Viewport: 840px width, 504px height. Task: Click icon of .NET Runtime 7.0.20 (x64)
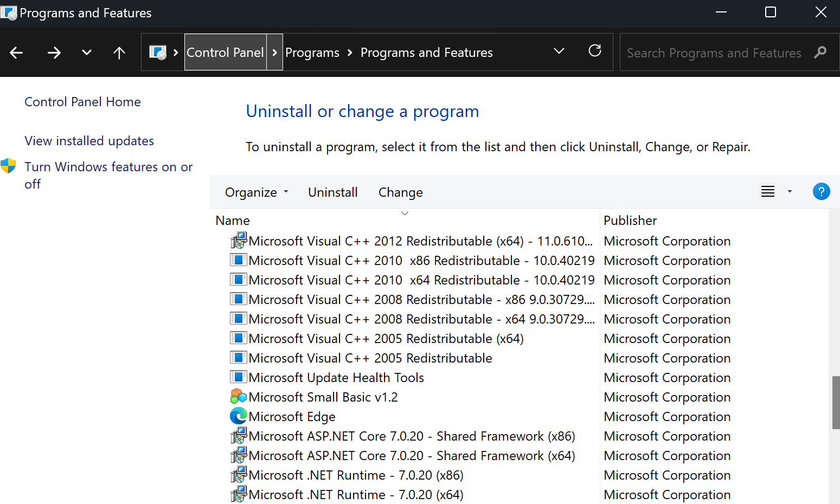coord(239,494)
